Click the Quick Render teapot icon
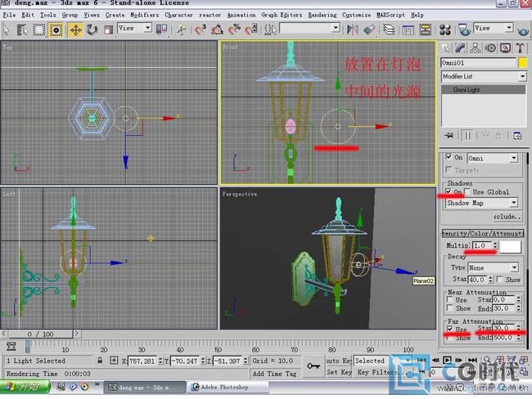Screen dimensions: 532x399 [524, 31]
